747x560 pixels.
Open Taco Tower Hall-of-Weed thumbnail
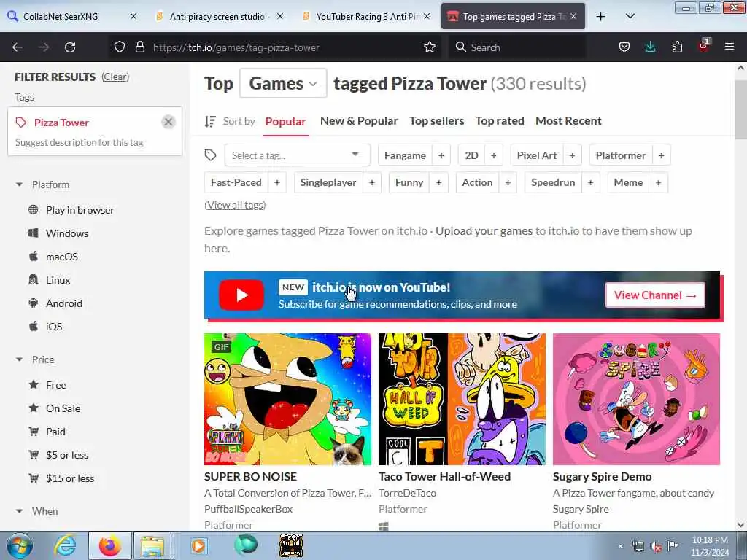pyautogui.click(x=462, y=399)
